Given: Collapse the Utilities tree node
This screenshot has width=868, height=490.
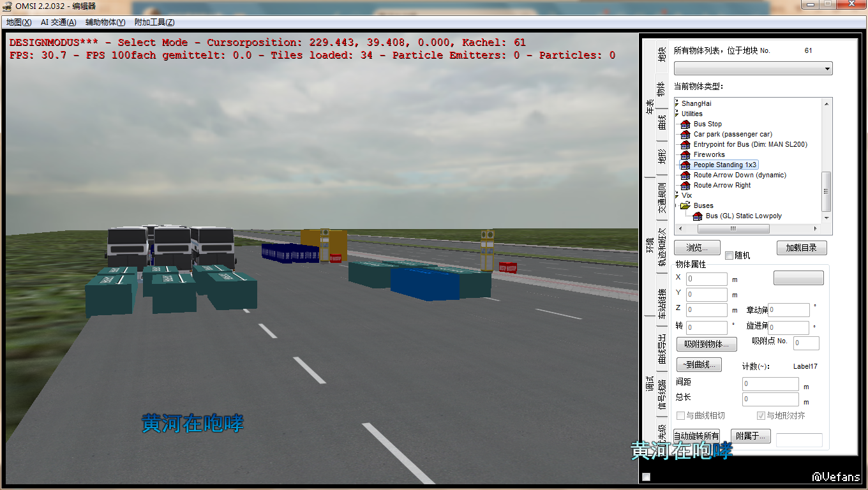Looking at the screenshot, I should point(677,114).
